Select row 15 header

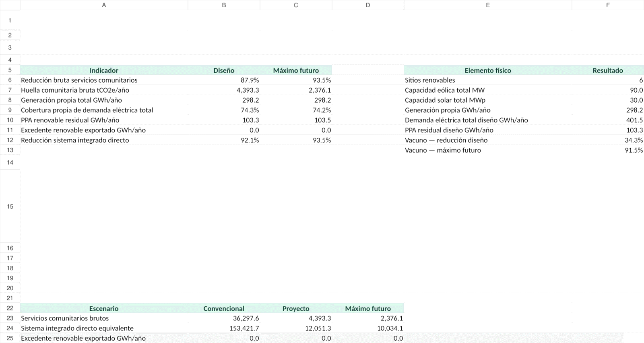10,206
